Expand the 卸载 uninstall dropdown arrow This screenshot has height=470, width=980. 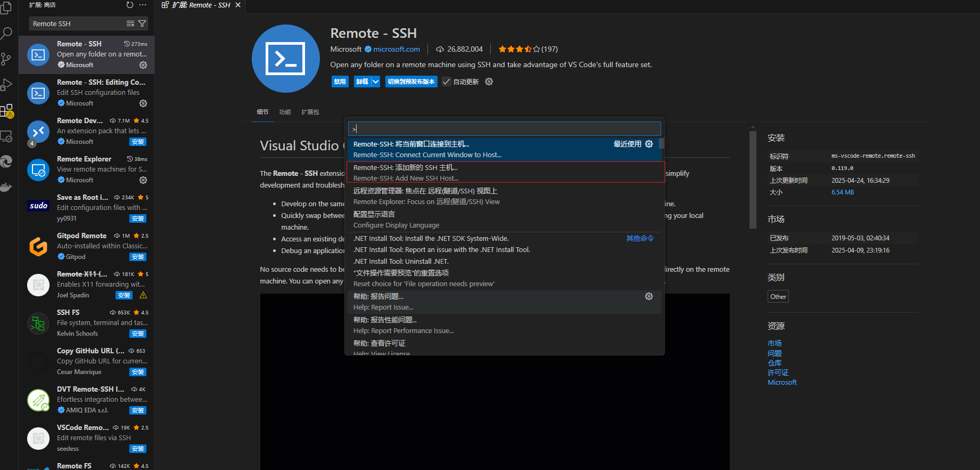pos(375,82)
